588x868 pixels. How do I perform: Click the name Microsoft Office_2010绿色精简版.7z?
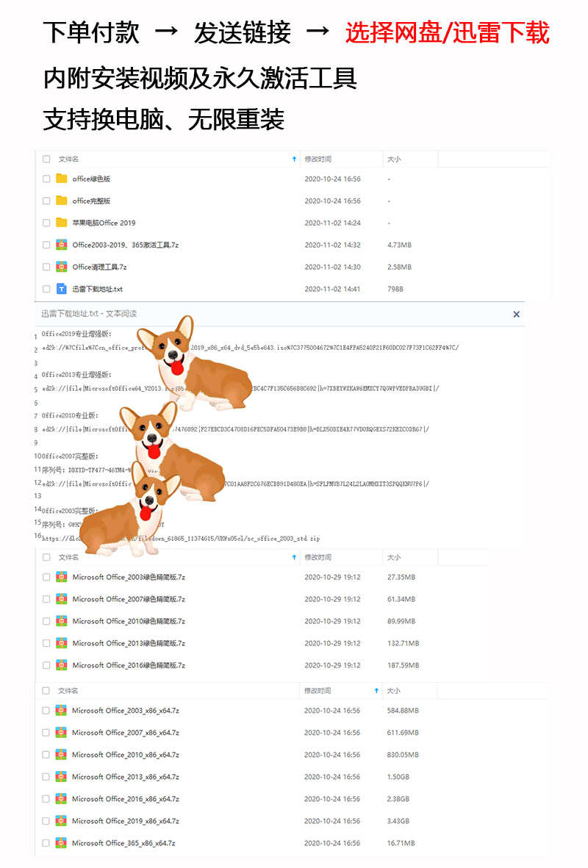[129, 621]
